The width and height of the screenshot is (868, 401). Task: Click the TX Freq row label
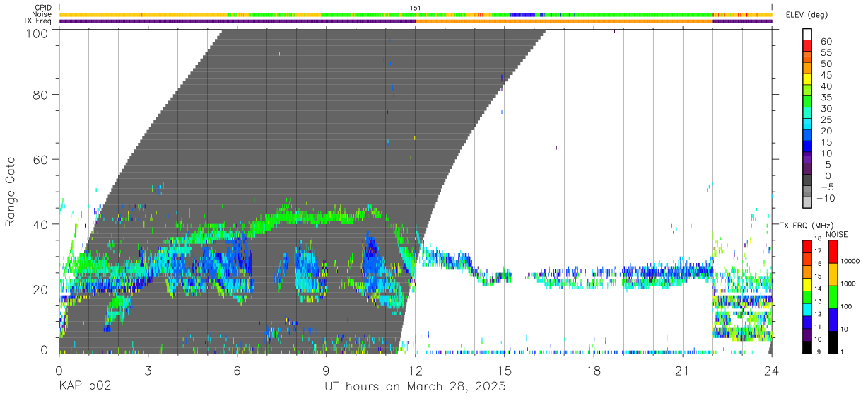tap(37, 21)
